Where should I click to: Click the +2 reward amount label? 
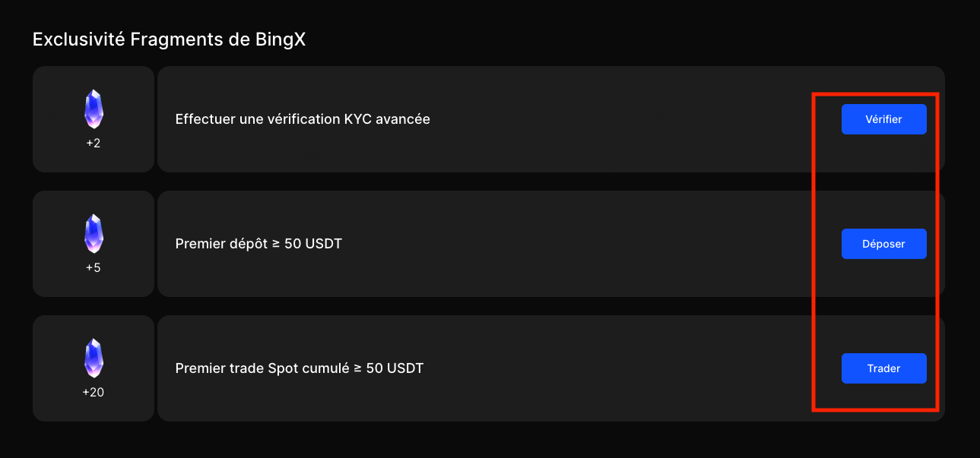94,143
